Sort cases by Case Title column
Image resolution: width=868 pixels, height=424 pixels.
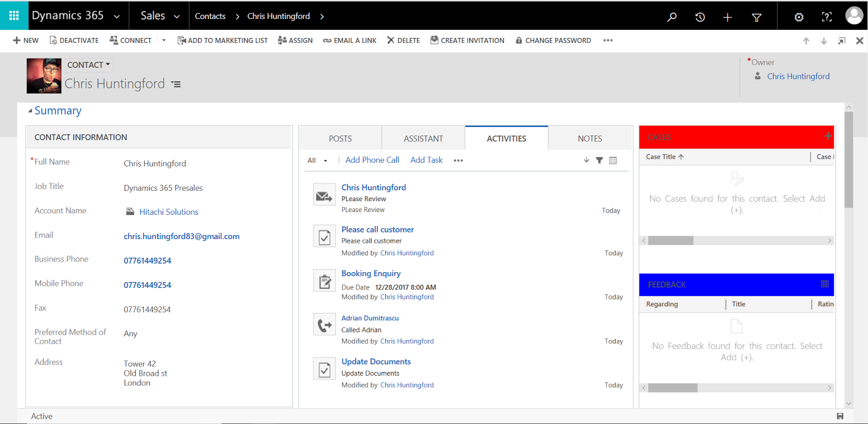point(665,157)
